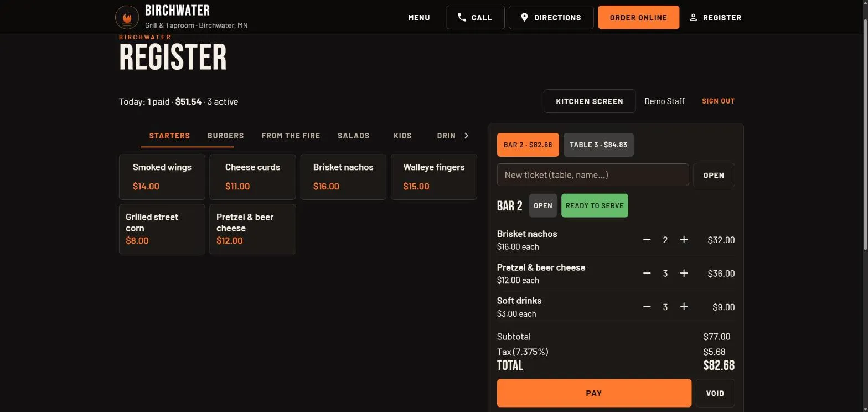Viewport: 868px width, 412px height.
Task: Click the map pin Directions icon
Action: point(525,18)
